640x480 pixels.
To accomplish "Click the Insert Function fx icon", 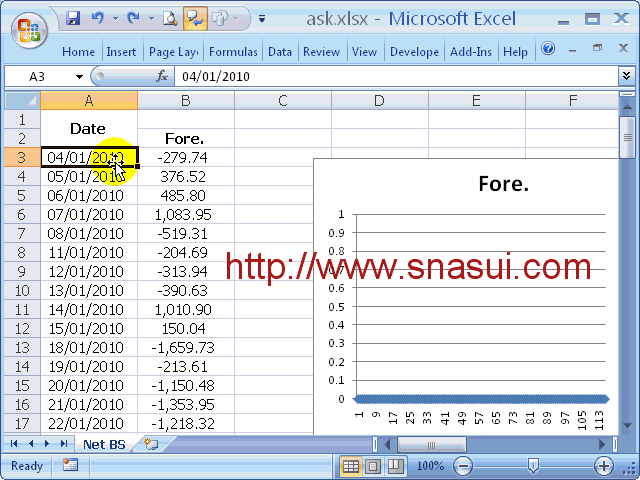I will coord(162,77).
